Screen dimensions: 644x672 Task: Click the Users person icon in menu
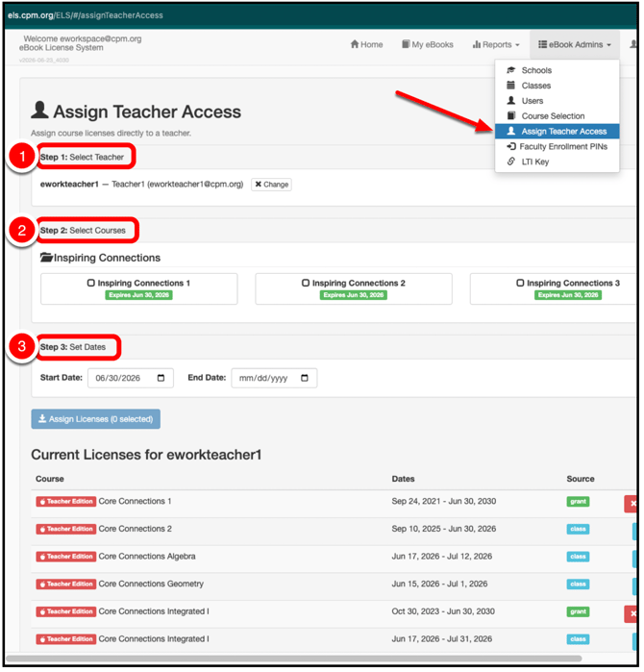tap(513, 101)
